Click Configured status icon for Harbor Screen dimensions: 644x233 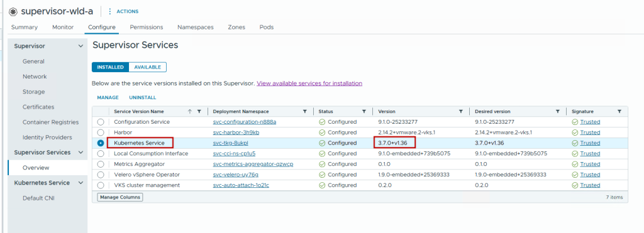(322, 133)
